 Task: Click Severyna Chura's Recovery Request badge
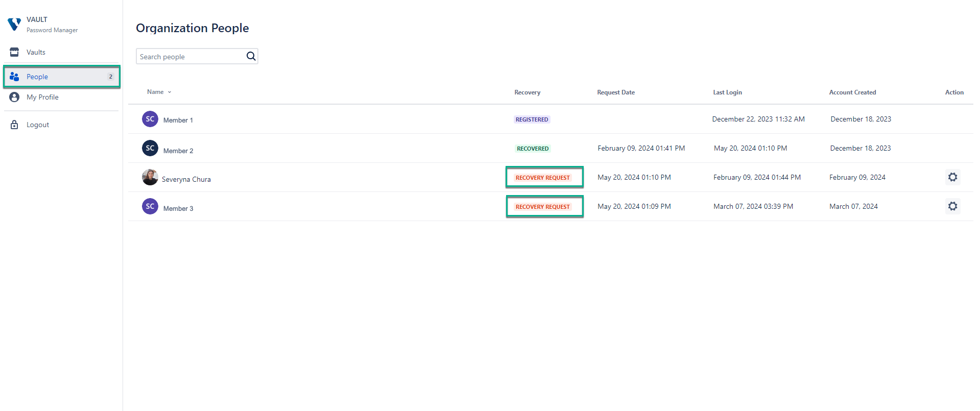[x=542, y=178]
